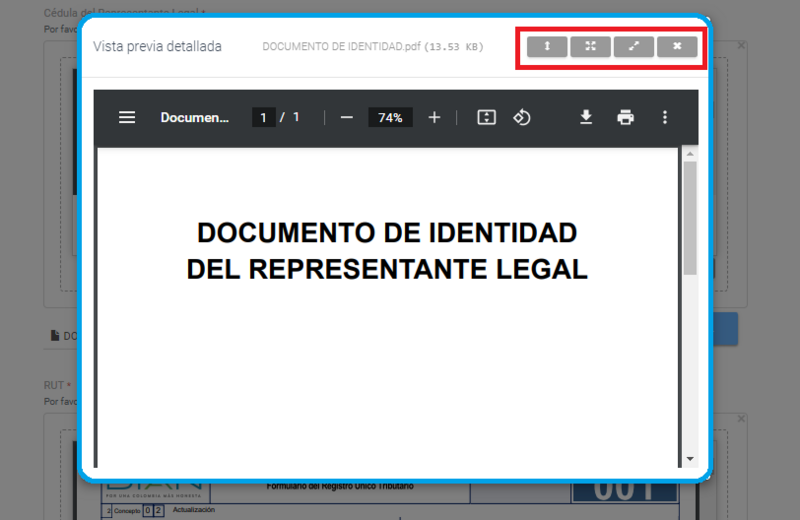This screenshot has height=520, width=800.
Task: Remove the Cédula file with background X
Action: pyautogui.click(x=741, y=45)
